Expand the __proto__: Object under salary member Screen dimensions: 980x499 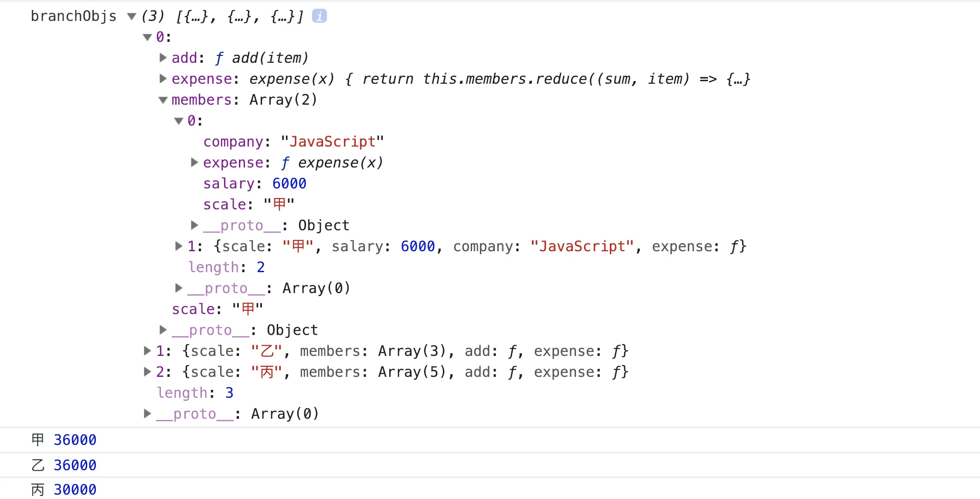click(194, 225)
